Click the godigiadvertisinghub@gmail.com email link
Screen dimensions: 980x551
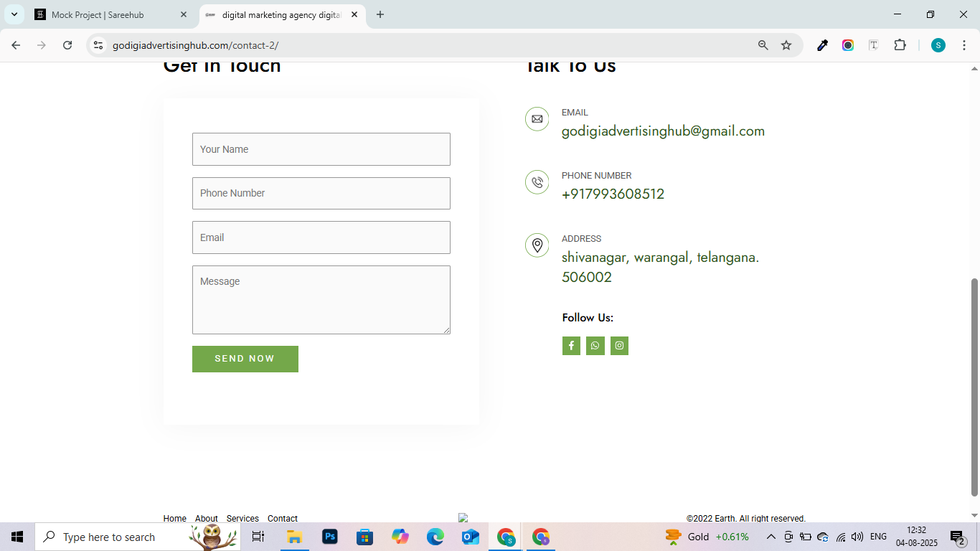(663, 131)
